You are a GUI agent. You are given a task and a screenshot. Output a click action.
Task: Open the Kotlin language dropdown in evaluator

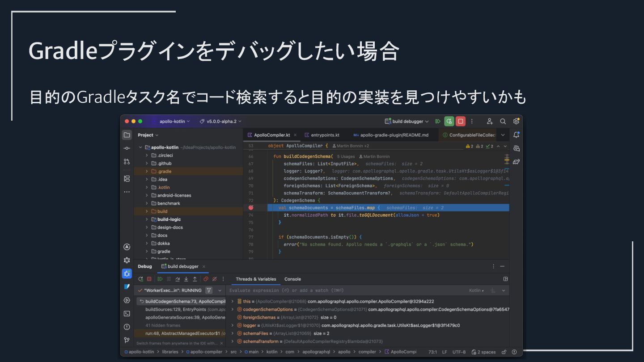(477, 290)
